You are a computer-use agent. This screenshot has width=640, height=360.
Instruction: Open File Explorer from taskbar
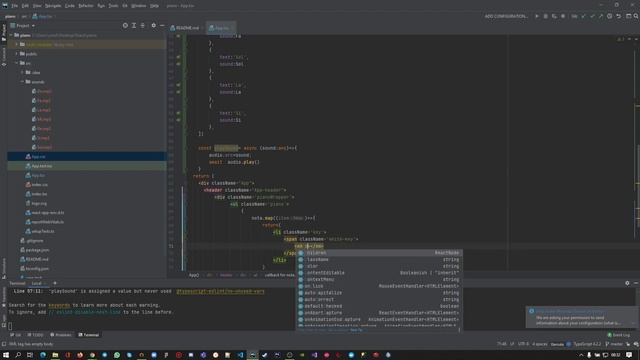tap(55, 355)
